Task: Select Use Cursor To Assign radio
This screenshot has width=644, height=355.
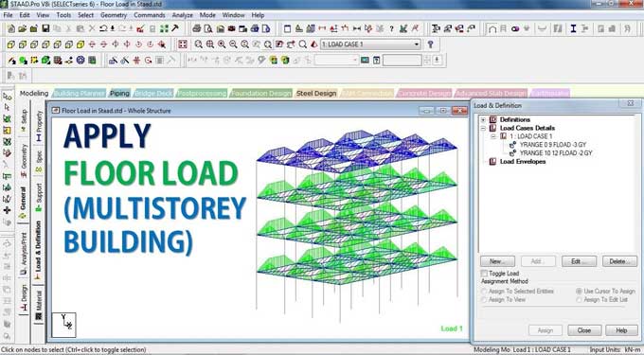Action: pyautogui.click(x=579, y=291)
